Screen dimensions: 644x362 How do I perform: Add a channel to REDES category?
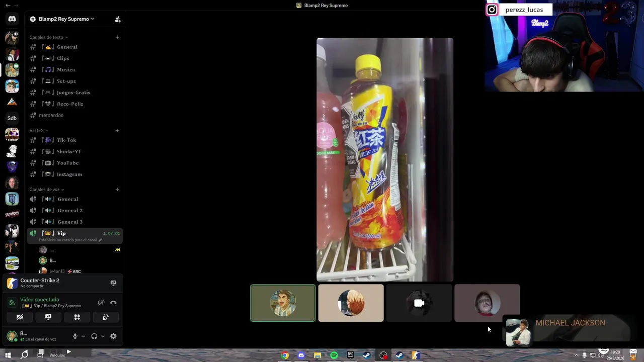pyautogui.click(x=117, y=130)
